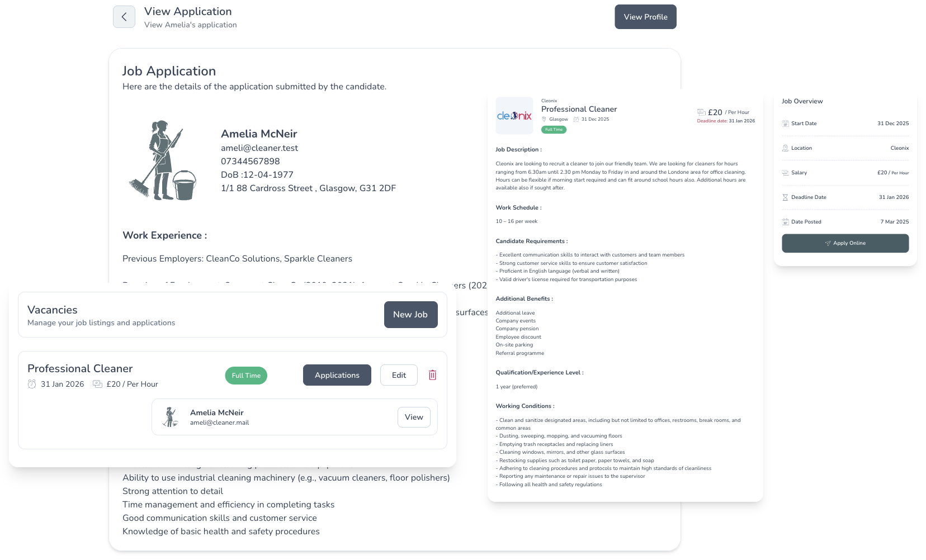Click Apply Online button
Image resolution: width=926 pixels, height=560 pixels.
tap(845, 243)
